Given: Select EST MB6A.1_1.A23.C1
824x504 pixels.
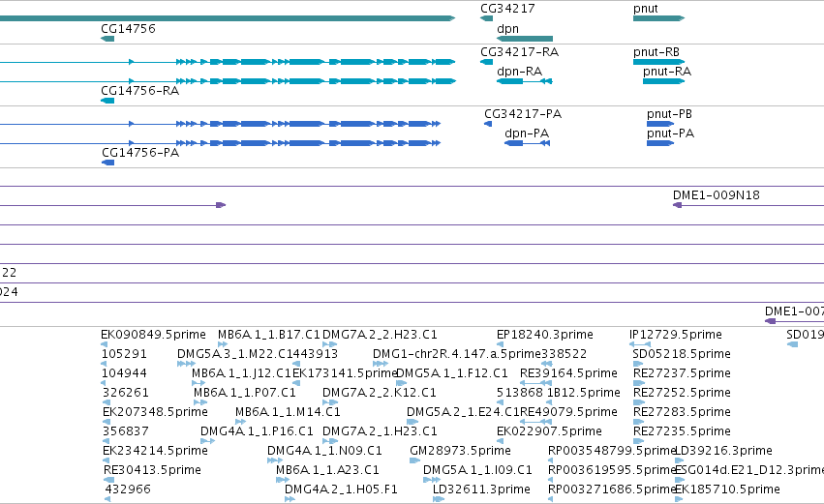Looking at the screenshot, I should 327,470.
